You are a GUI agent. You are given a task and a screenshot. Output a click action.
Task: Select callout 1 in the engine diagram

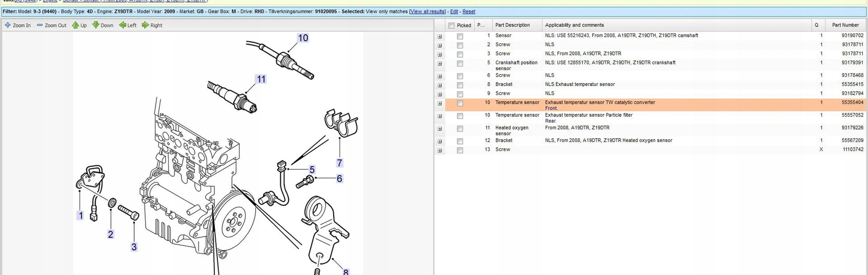81,216
